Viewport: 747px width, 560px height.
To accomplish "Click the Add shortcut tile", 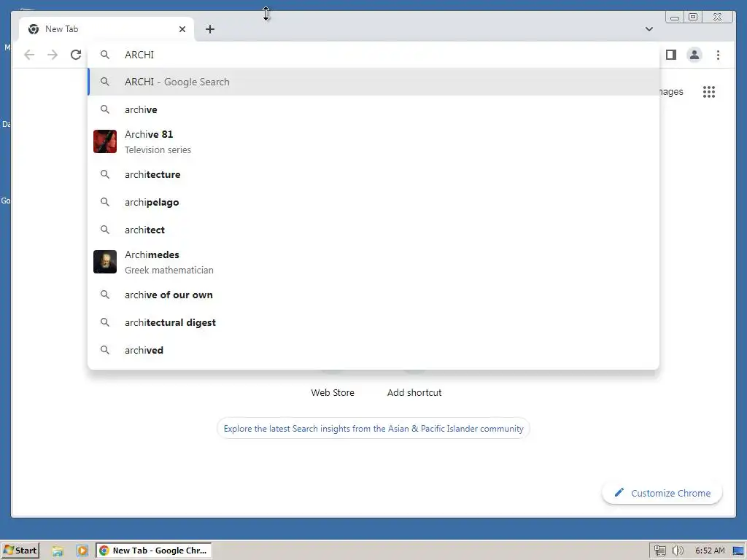I will pyautogui.click(x=414, y=392).
